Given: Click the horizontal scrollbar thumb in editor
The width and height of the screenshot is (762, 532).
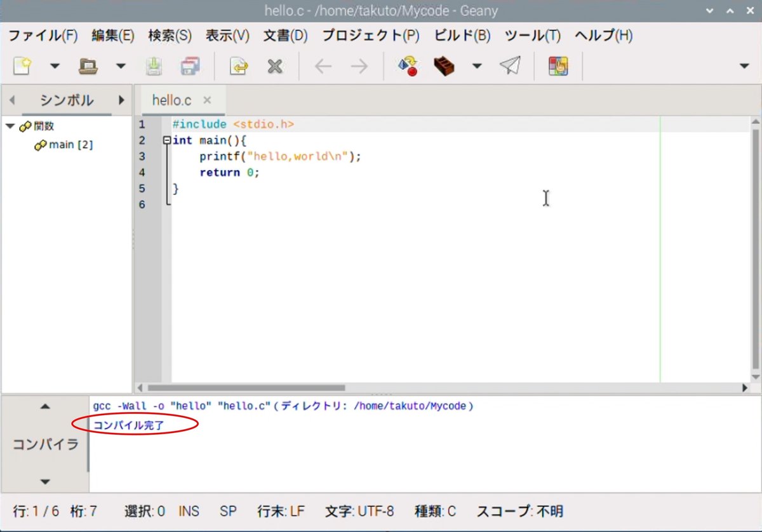Looking at the screenshot, I should 246,387.
